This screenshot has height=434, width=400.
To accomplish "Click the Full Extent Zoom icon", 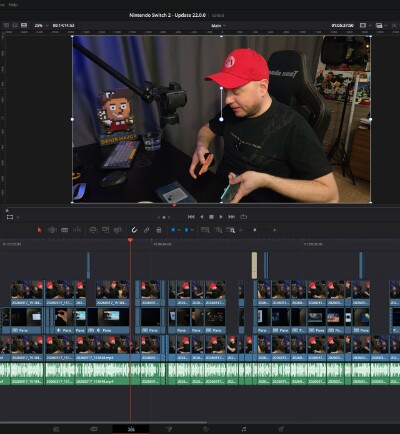I will click(x=205, y=230).
